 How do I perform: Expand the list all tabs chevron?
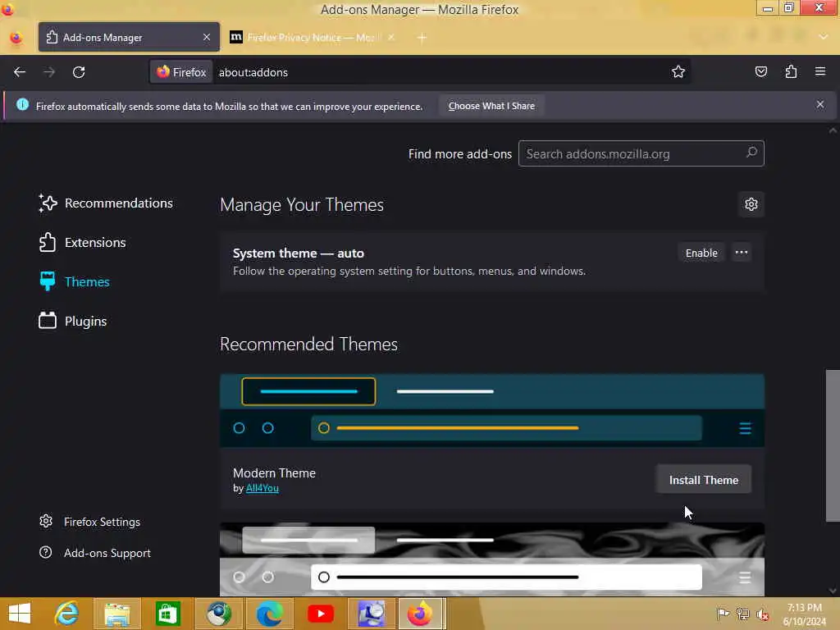pos(824,37)
